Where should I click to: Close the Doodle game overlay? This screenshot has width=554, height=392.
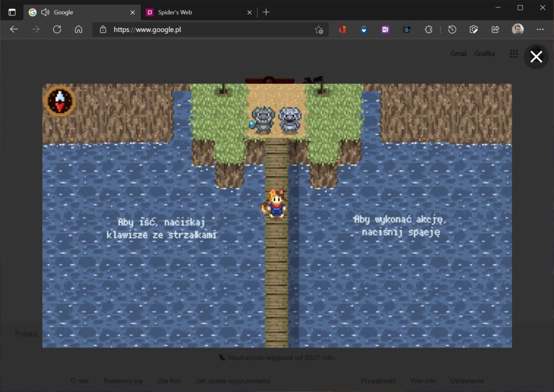coord(536,56)
